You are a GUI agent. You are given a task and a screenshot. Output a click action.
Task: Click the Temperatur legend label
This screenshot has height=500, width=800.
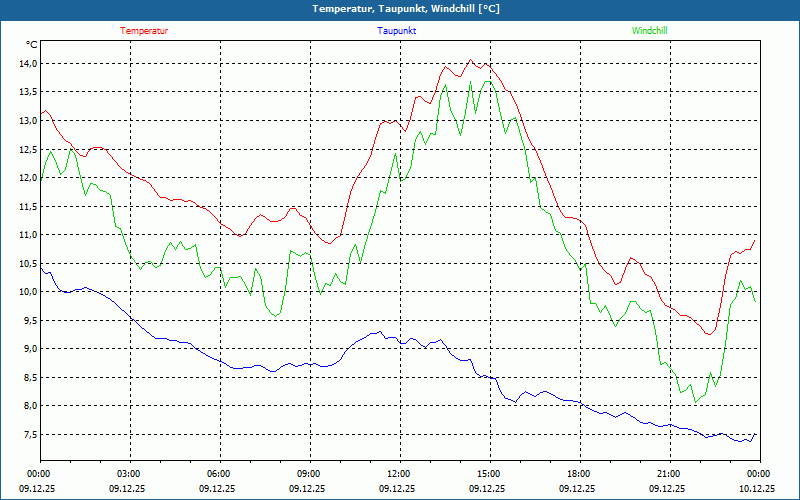click(144, 31)
